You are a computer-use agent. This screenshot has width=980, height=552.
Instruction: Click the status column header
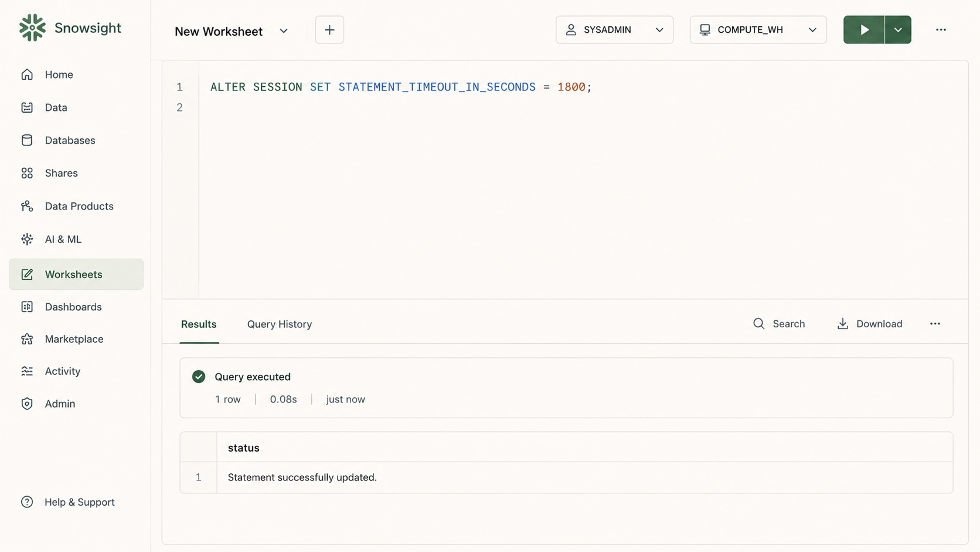243,448
